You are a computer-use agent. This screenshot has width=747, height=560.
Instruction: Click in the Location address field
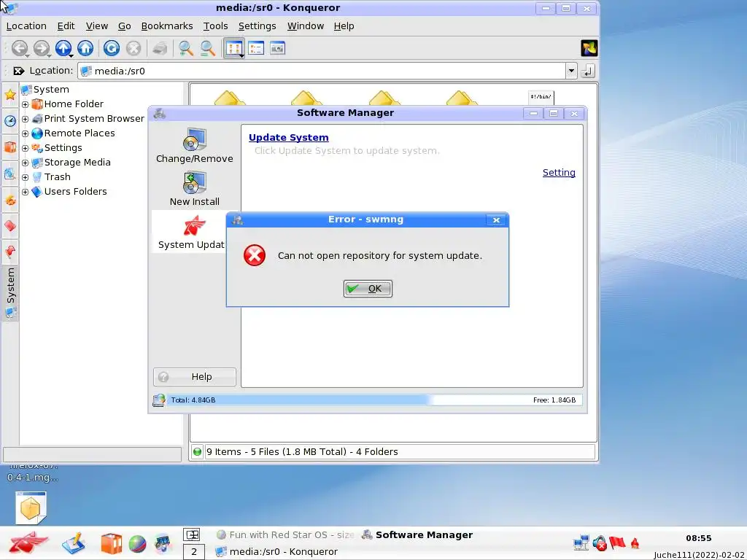pyautogui.click(x=322, y=71)
